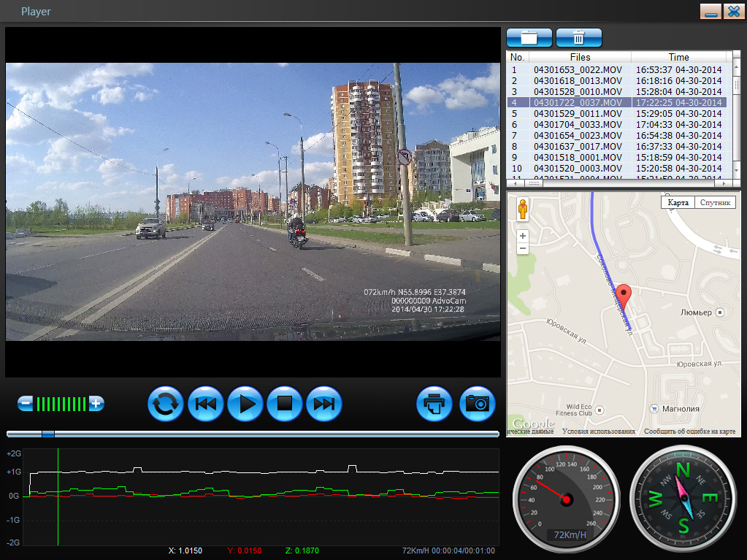The image size is (747, 560).
Task: Click the video seek bar handle
Action: tap(48, 434)
